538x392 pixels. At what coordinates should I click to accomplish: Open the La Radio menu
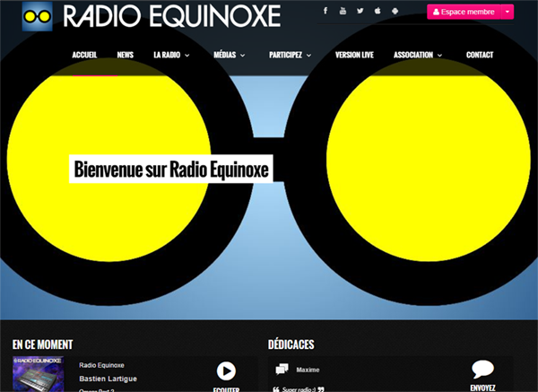(x=167, y=55)
